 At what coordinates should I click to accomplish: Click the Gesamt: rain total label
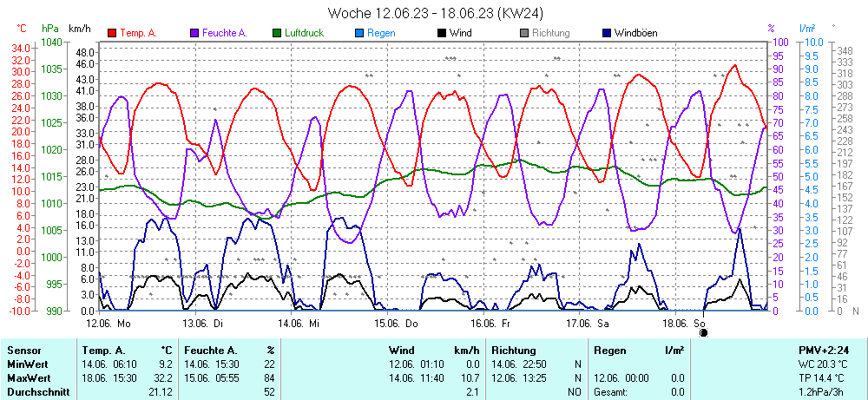[x=611, y=391]
